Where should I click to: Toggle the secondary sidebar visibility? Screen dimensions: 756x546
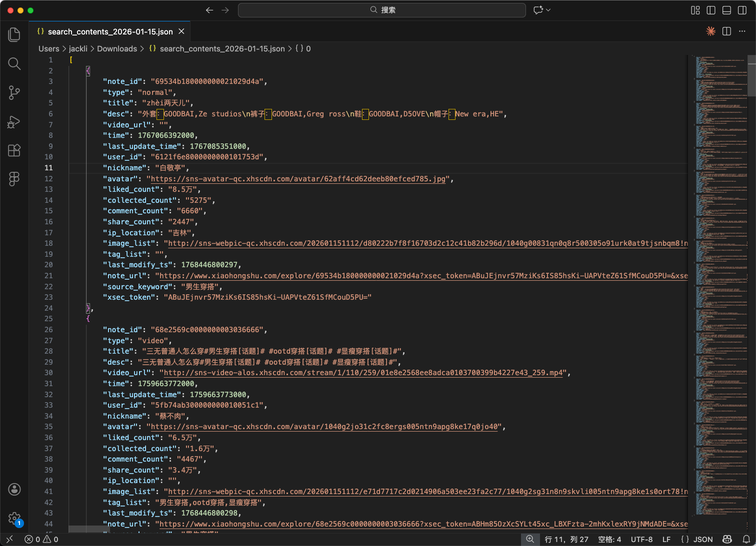coord(742,10)
